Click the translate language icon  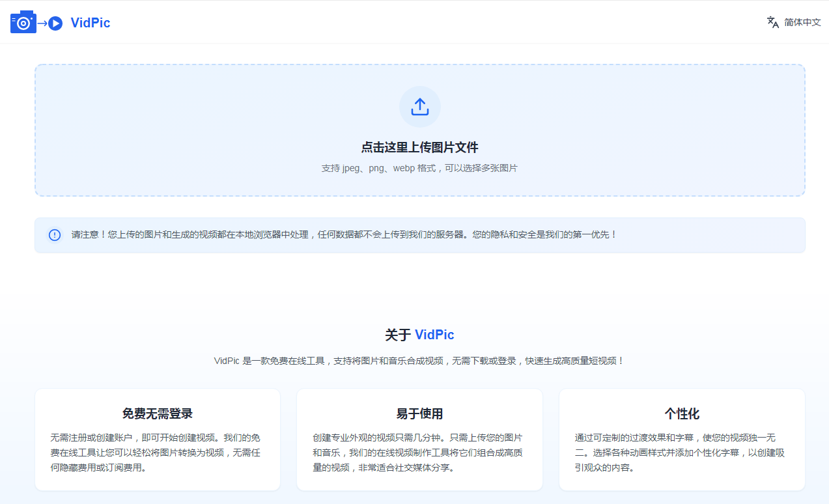coord(773,22)
